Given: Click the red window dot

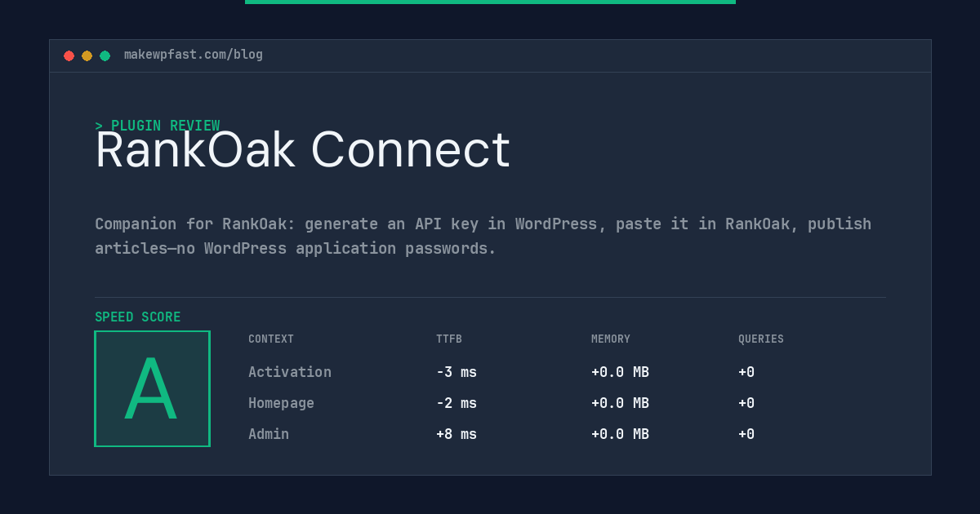Looking at the screenshot, I should pos(69,55).
